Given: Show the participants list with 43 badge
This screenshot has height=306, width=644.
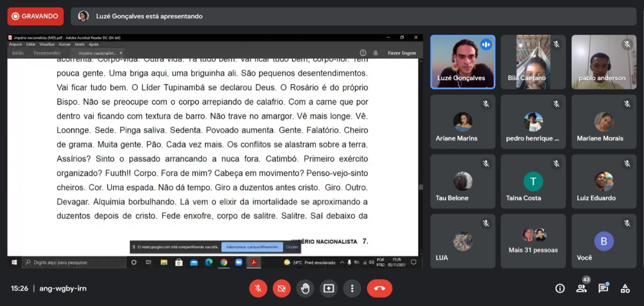Looking at the screenshot, I should [582, 288].
